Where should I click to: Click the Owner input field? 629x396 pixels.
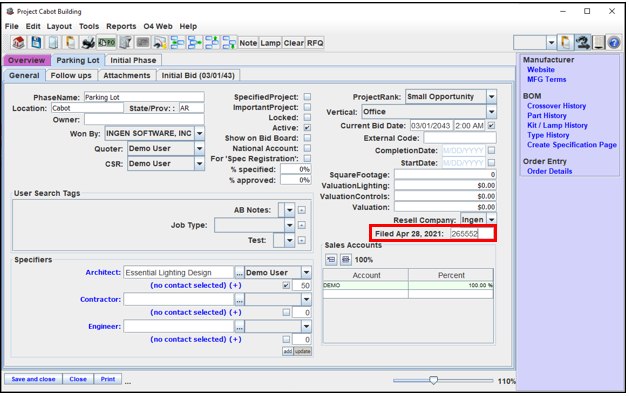tap(144, 120)
